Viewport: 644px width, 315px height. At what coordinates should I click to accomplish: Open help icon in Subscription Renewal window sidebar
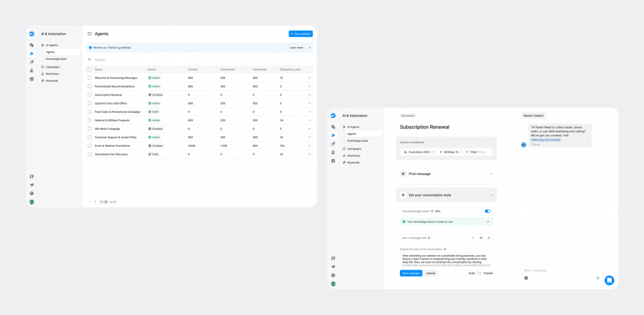pos(333,275)
